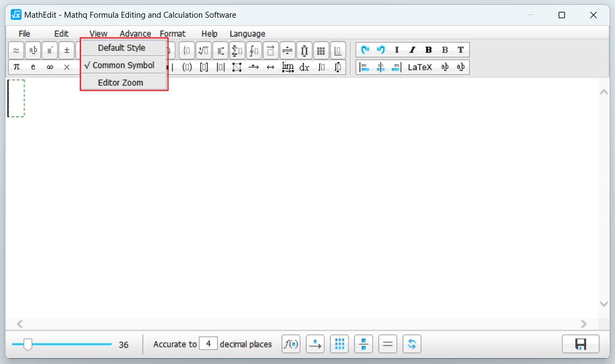This screenshot has height=364, width=615.
Task: Open the square root template button
Action: click(x=204, y=50)
